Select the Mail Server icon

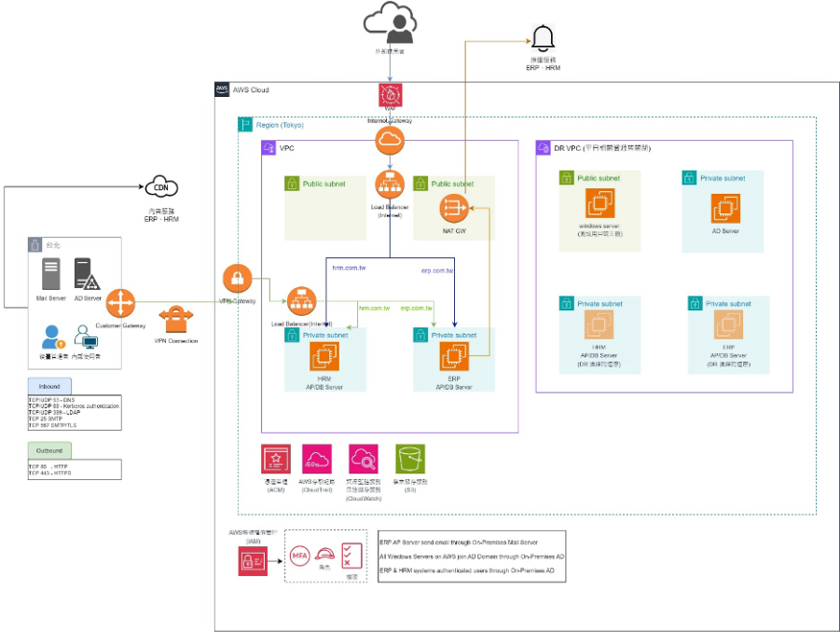(50, 273)
